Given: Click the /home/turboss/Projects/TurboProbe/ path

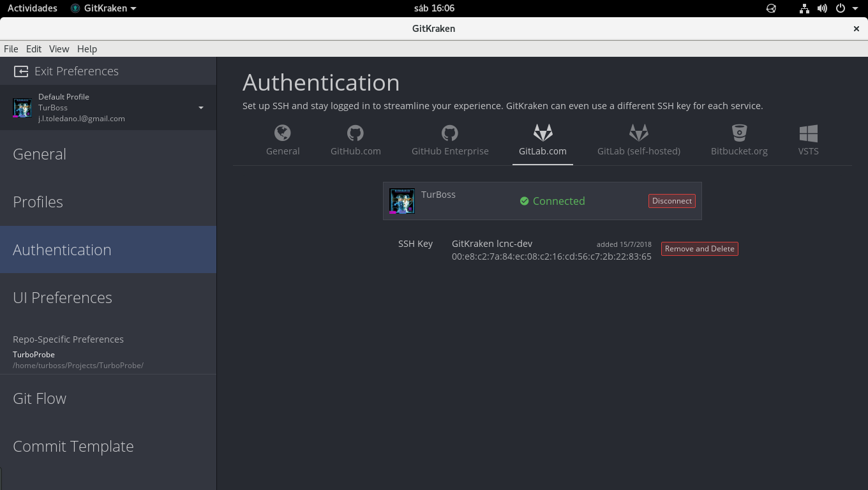Looking at the screenshot, I should 78,366.
